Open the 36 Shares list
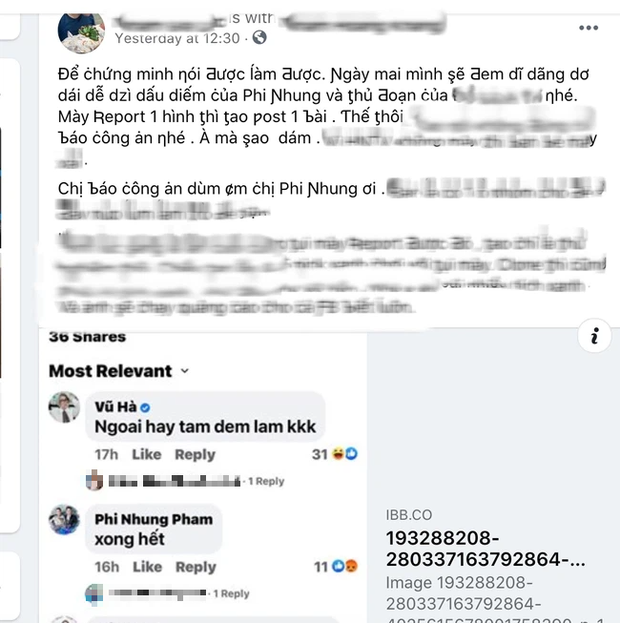This screenshot has height=623, width=620. click(87, 337)
